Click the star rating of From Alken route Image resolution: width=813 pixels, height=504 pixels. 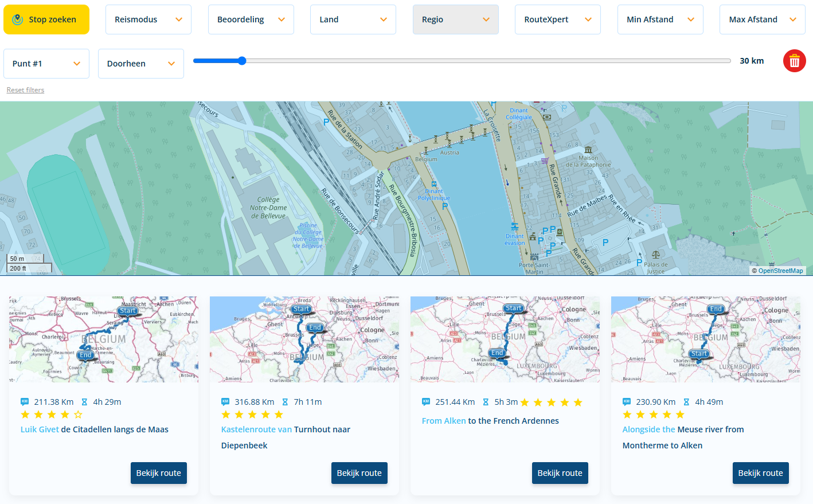pos(551,403)
